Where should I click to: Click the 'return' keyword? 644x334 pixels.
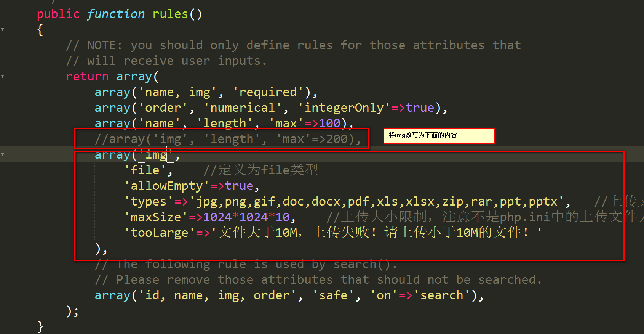[87, 77]
